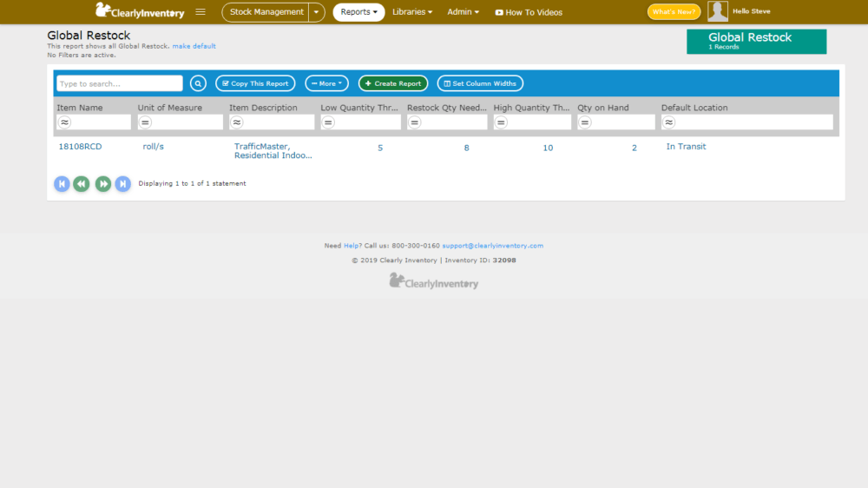Open Stock Management dropdown arrow

pyautogui.click(x=316, y=12)
